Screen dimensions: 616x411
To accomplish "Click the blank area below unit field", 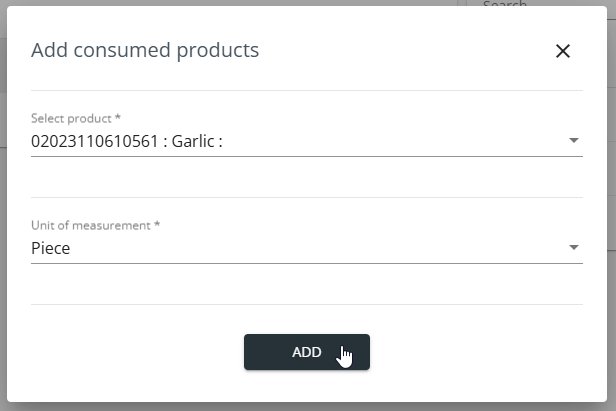I will [307, 284].
